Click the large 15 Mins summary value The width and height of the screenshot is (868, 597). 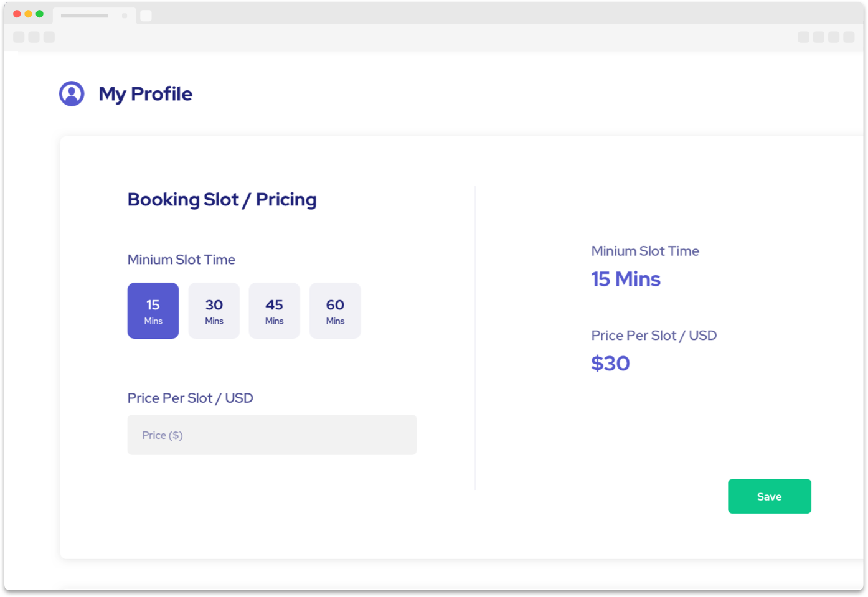point(626,279)
